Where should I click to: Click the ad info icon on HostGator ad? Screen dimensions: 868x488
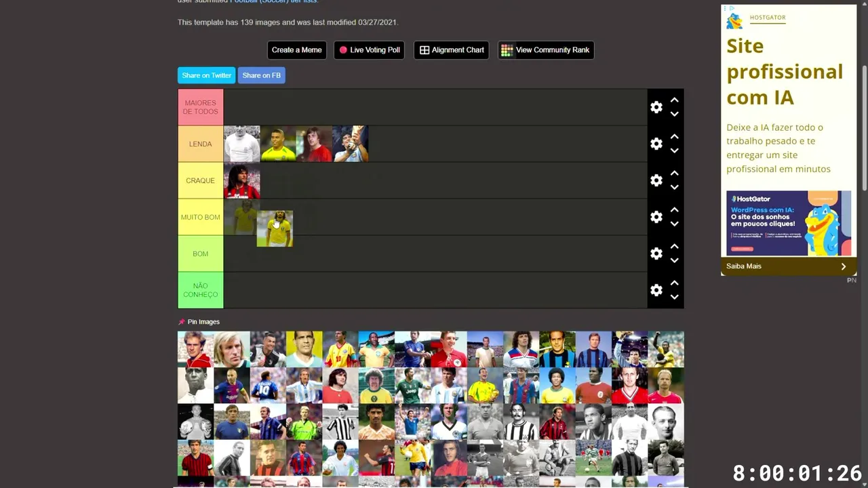coord(732,8)
